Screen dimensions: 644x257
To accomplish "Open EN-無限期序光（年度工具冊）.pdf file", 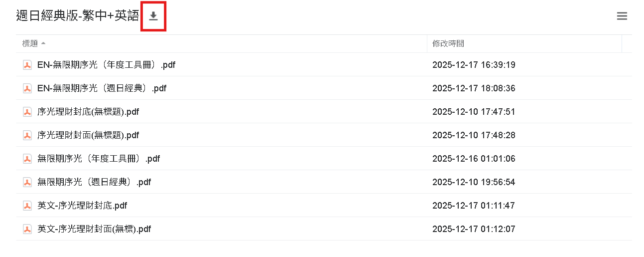I will (106, 65).
